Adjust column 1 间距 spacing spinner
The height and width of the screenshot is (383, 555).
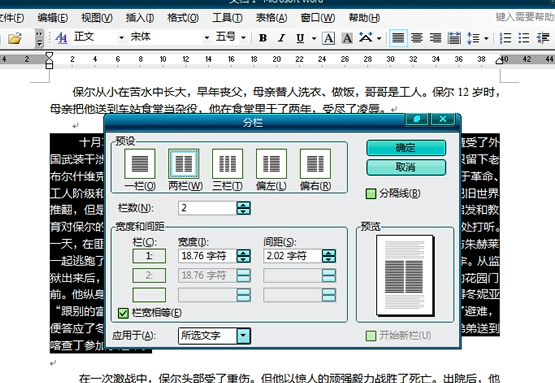(x=329, y=256)
